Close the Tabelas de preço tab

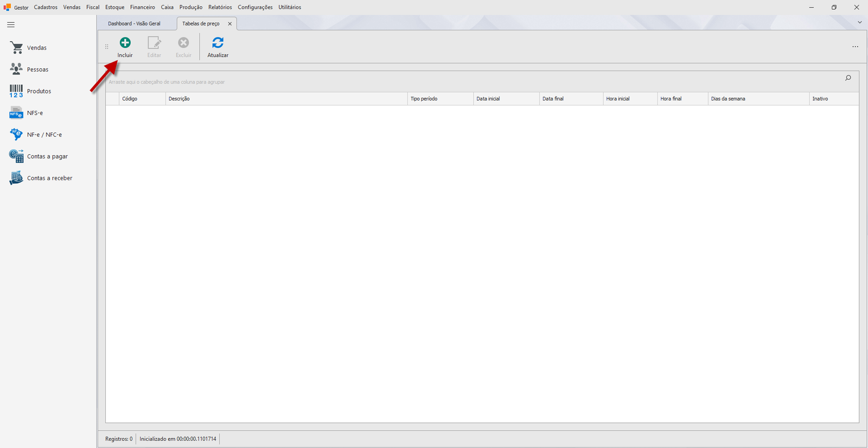230,24
